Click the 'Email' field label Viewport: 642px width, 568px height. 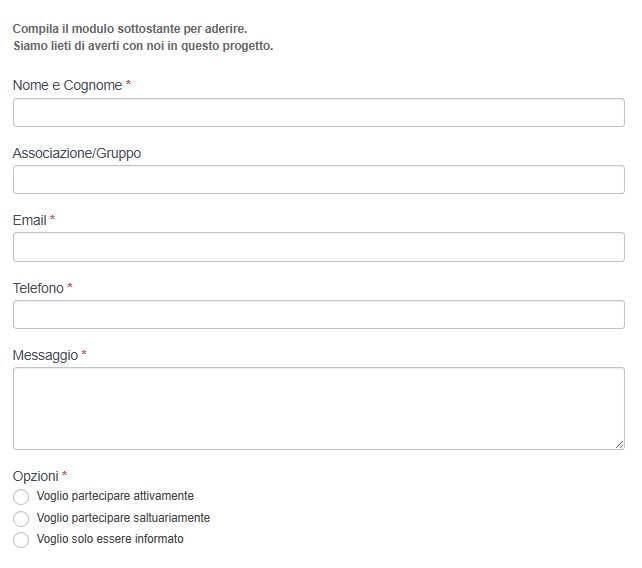coord(29,220)
